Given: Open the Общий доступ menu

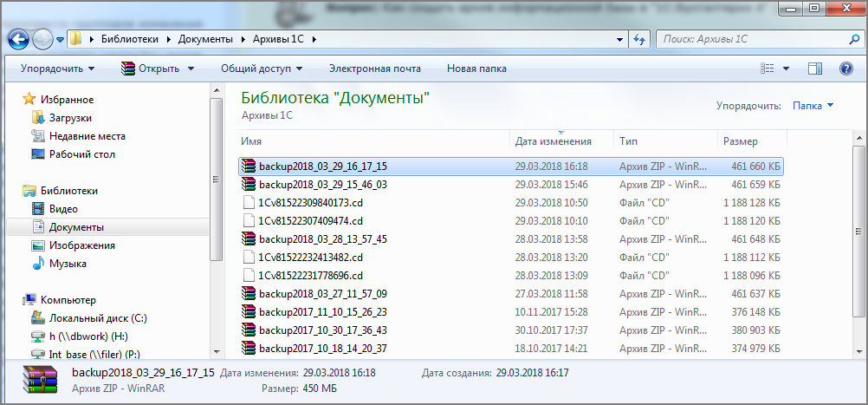Looking at the screenshot, I should tap(262, 69).
